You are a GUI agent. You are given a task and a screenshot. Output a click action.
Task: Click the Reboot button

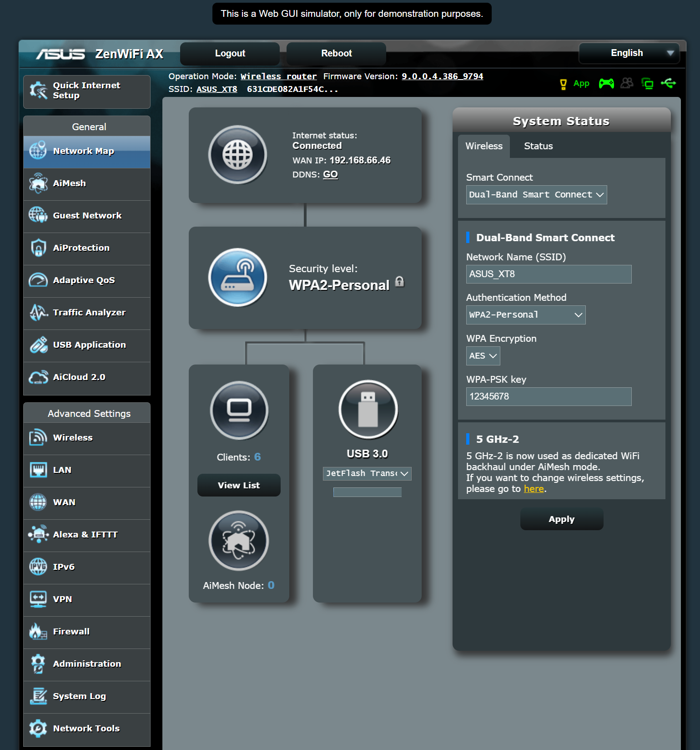(336, 54)
